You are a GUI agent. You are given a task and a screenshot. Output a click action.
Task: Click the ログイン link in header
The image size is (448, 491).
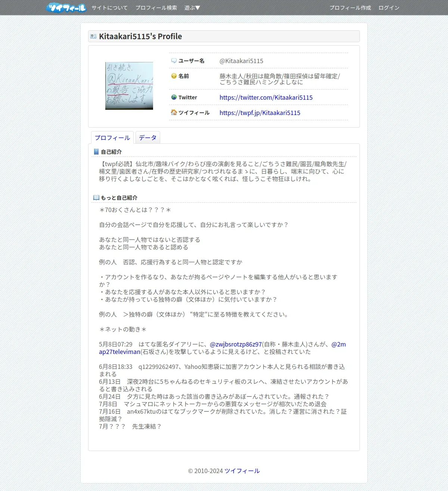coord(389,7)
